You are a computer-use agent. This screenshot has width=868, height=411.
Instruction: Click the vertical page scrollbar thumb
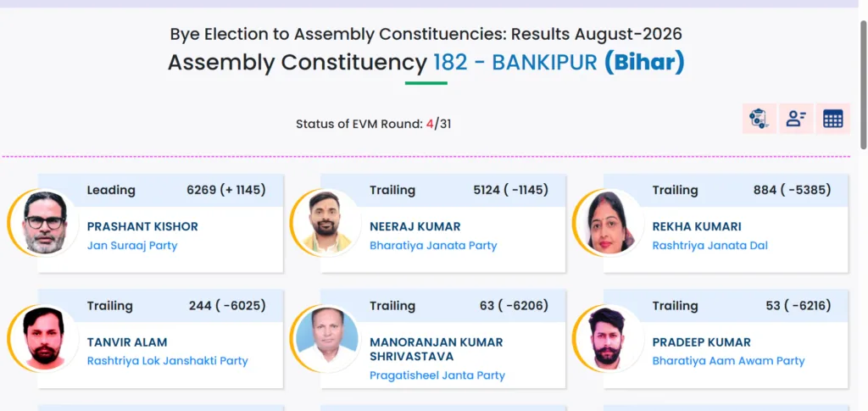click(x=864, y=84)
